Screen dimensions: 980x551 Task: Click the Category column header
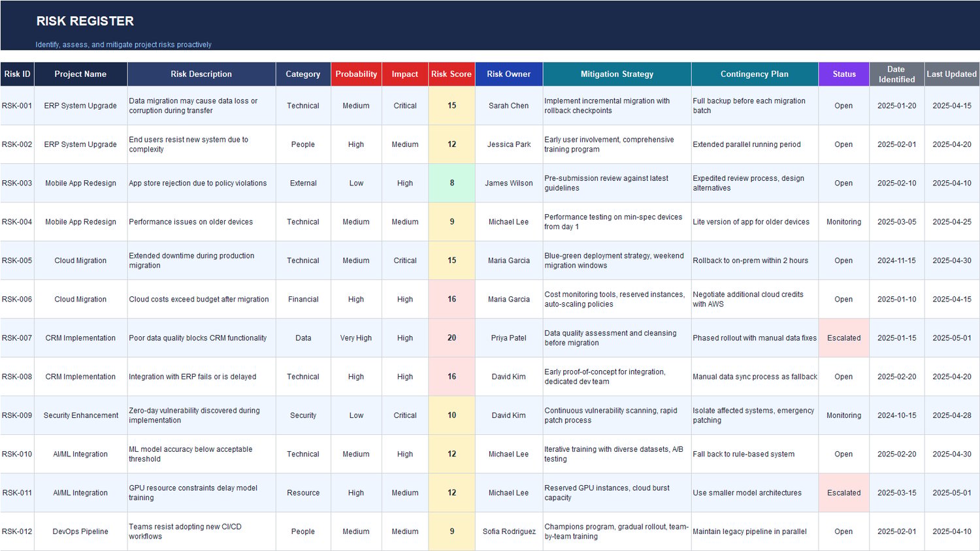tap(303, 74)
